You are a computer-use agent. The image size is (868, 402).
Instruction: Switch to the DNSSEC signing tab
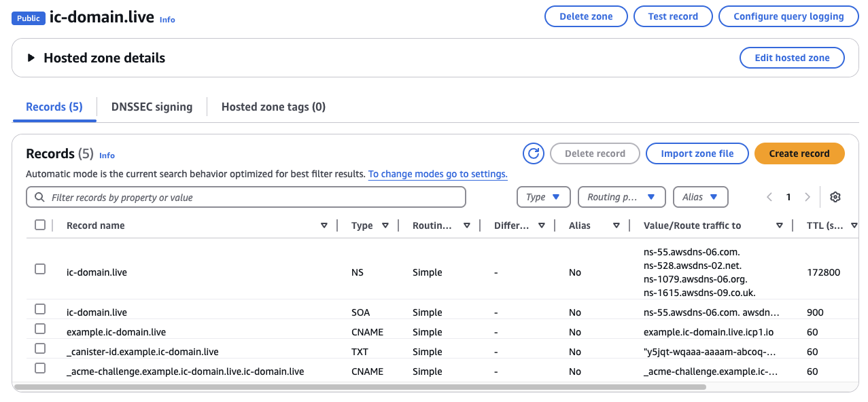pyautogui.click(x=152, y=107)
